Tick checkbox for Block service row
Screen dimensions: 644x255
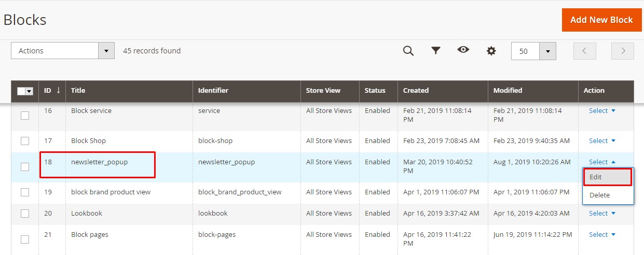(25, 116)
